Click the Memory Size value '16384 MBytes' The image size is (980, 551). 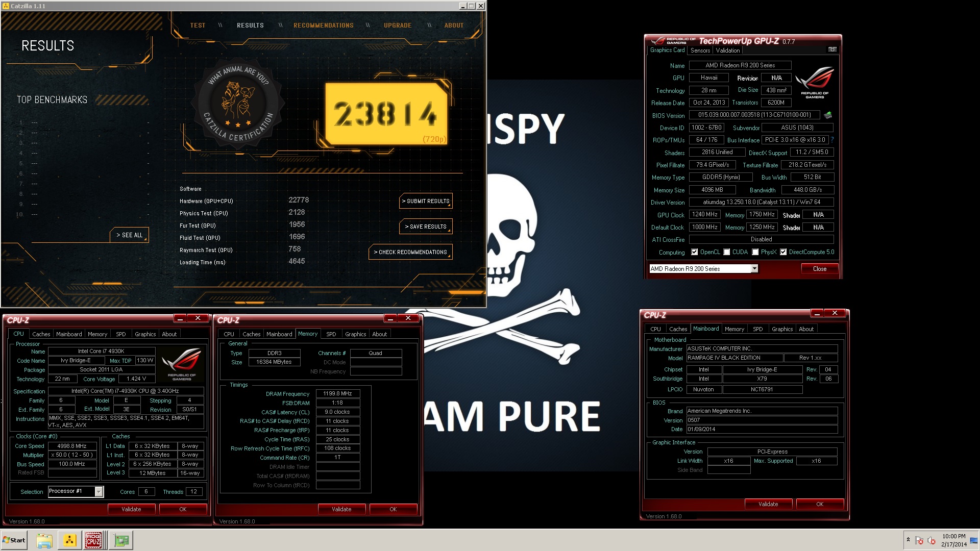tap(274, 362)
